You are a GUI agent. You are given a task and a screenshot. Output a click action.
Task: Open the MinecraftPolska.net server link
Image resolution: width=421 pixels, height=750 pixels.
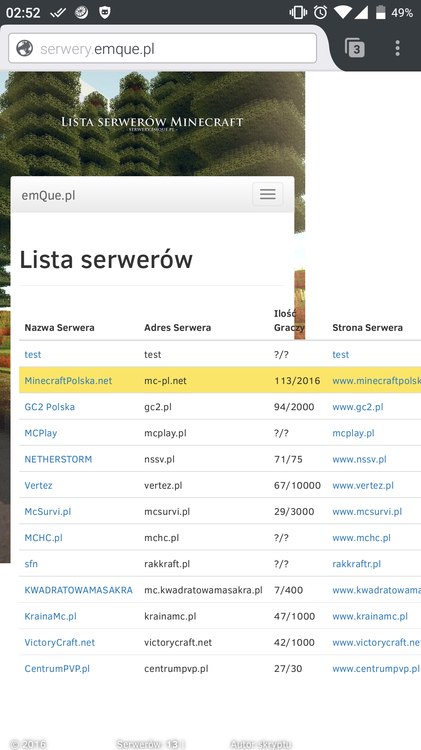(68, 381)
